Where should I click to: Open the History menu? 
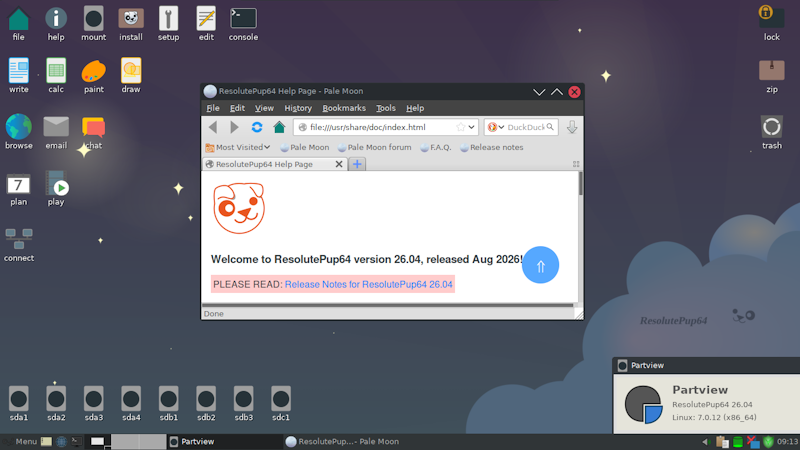click(x=298, y=108)
